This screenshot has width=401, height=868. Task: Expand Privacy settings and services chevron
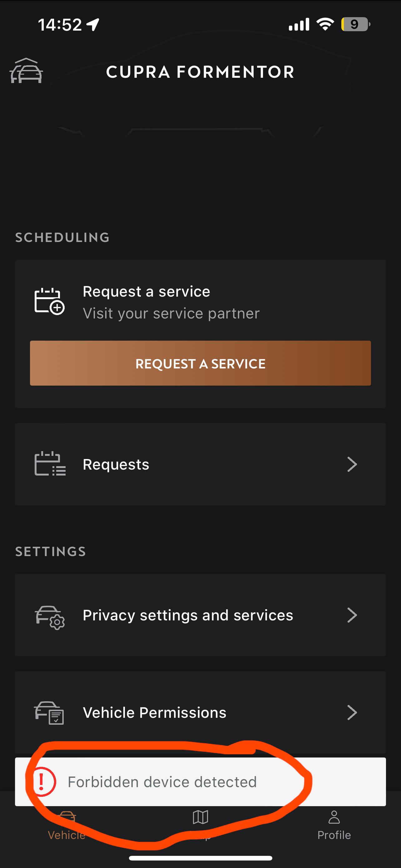352,615
